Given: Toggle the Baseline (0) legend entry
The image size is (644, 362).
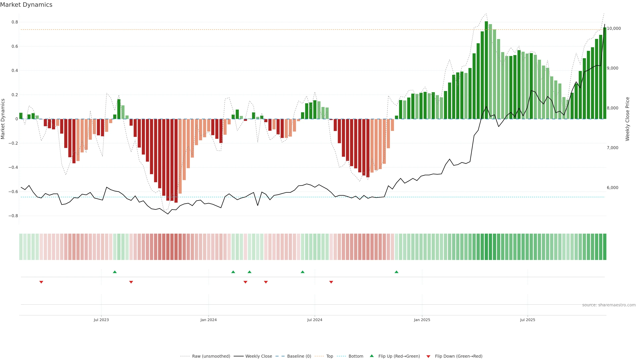Looking at the screenshot, I should (x=299, y=356).
